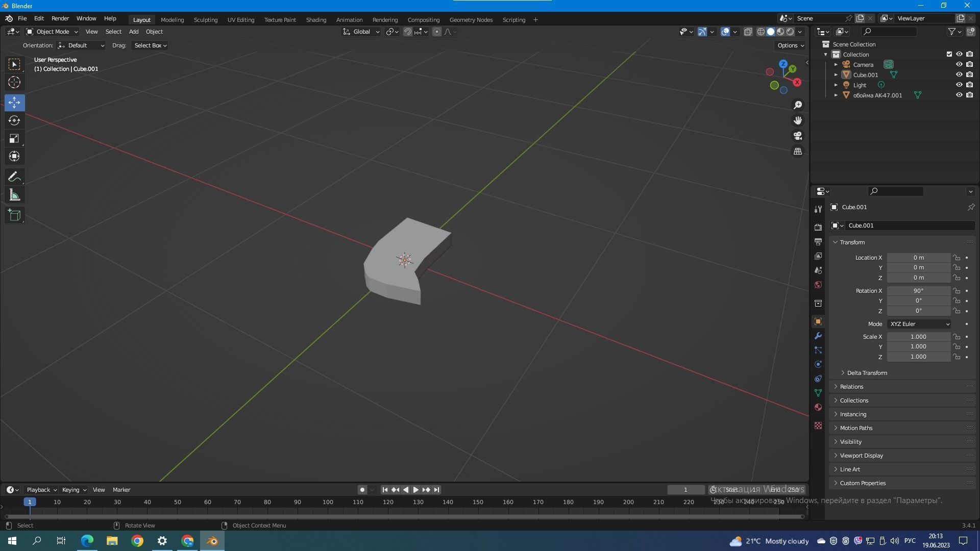
Task: Open rotation Mode XYZ Euler dropdown
Action: [919, 324]
